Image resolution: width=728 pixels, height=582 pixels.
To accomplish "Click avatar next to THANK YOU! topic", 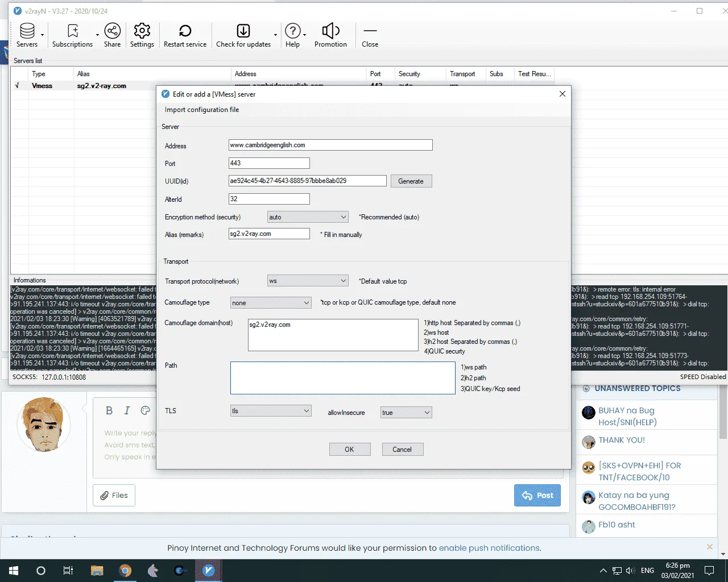I will [x=589, y=442].
